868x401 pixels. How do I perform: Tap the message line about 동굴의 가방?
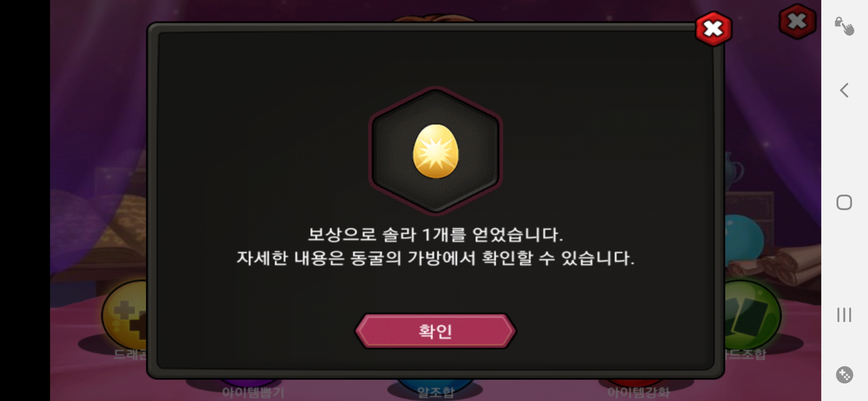(435, 258)
